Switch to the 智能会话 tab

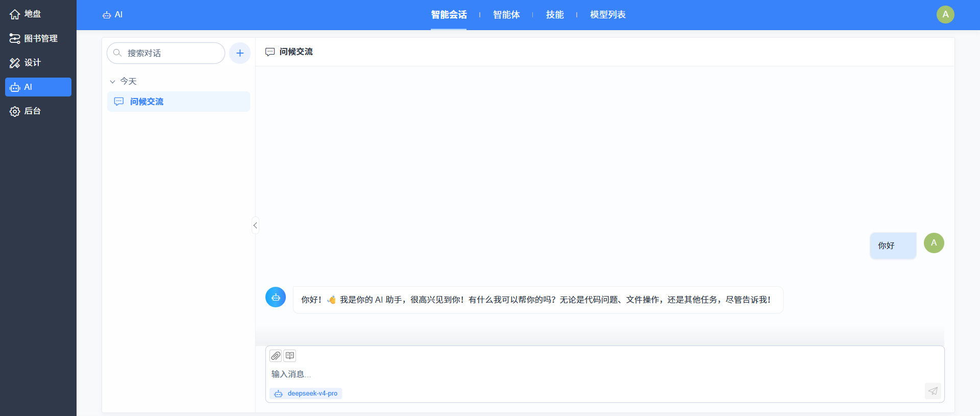click(x=449, y=15)
